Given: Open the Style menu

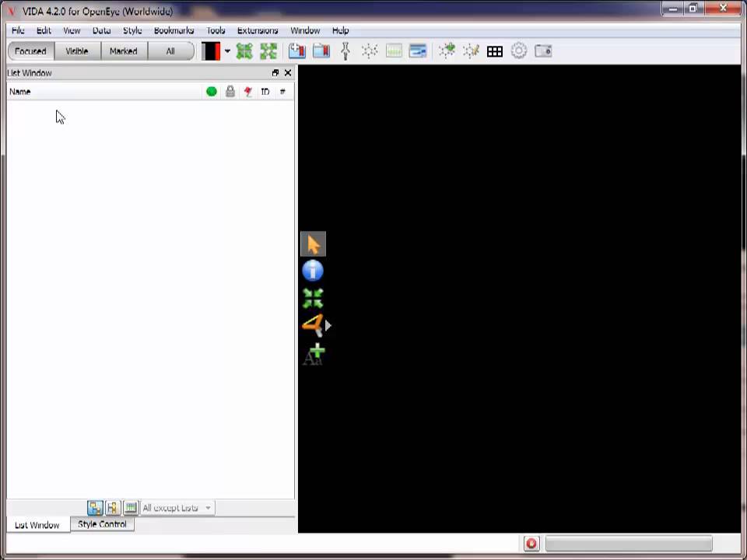Looking at the screenshot, I should [132, 30].
